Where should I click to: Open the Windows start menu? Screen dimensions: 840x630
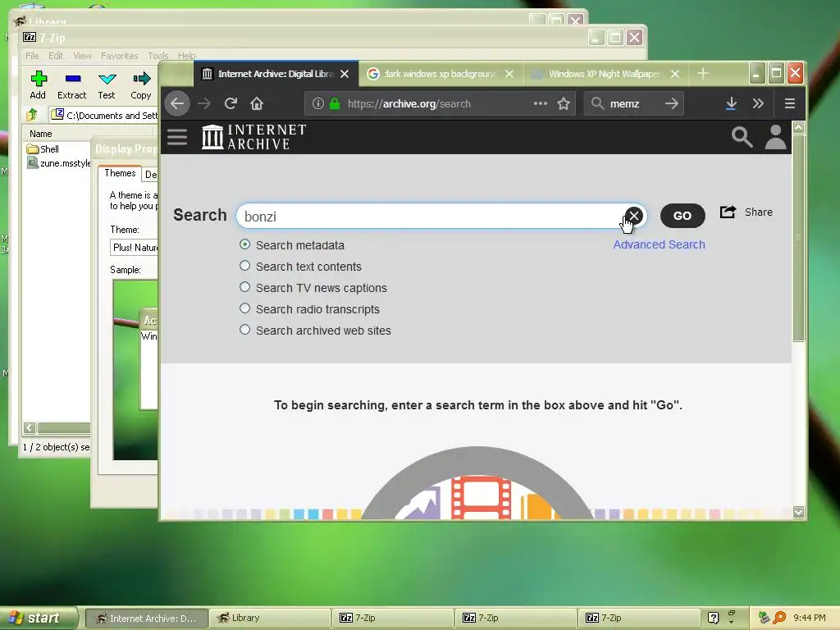[x=39, y=619]
